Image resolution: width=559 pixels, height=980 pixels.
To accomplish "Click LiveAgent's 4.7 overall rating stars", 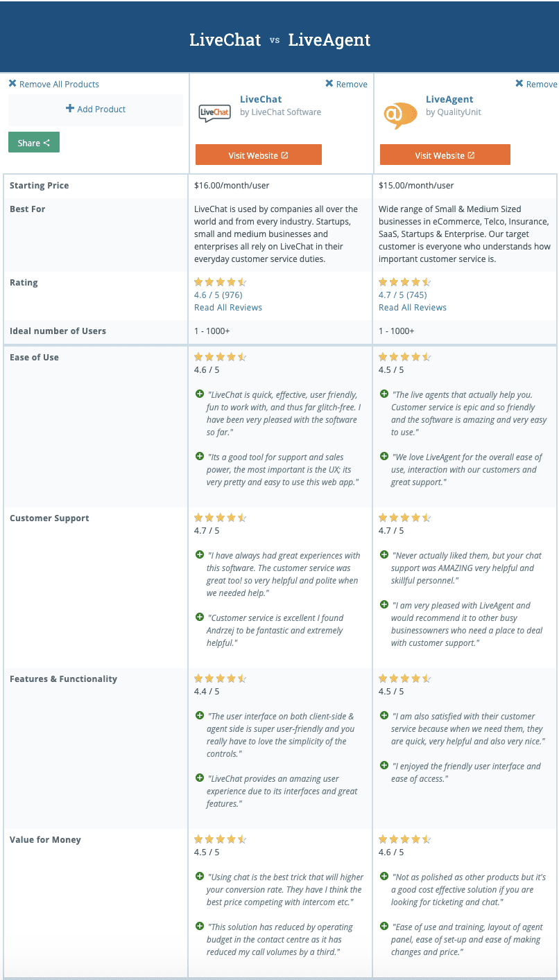I will [404, 281].
